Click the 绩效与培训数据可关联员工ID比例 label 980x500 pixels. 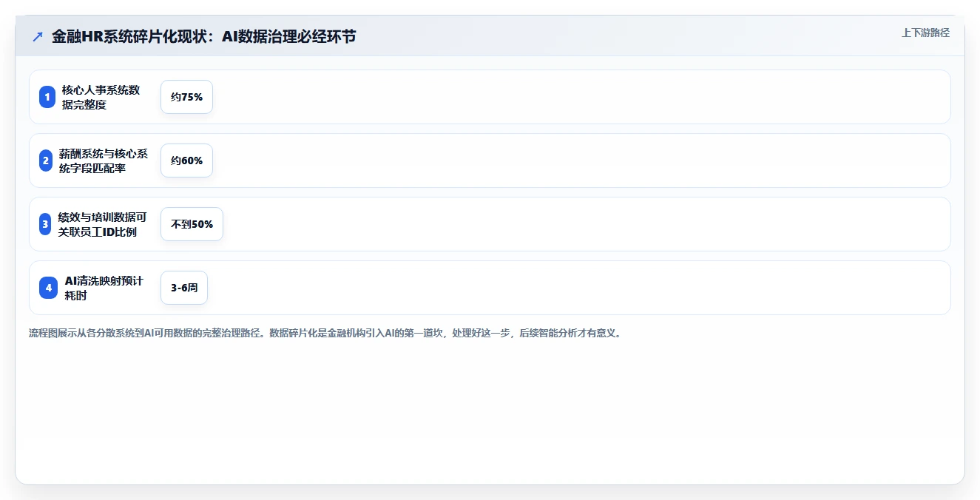tap(103, 224)
